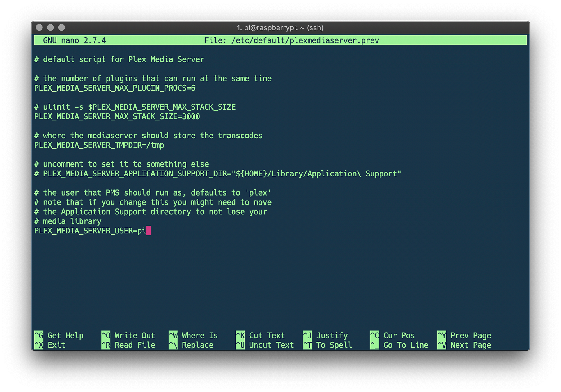Click the ^G Get Help shortcut

59,335
